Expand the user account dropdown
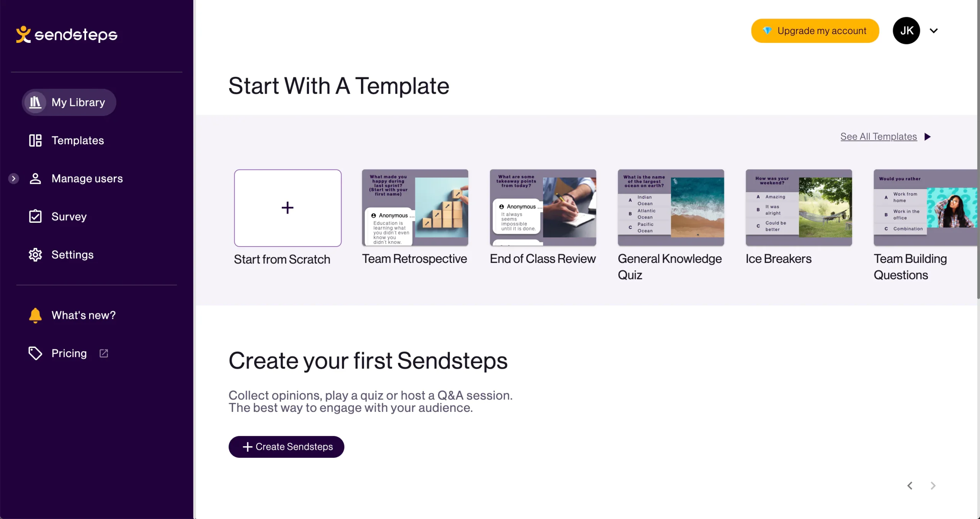This screenshot has width=980, height=519. coord(933,31)
